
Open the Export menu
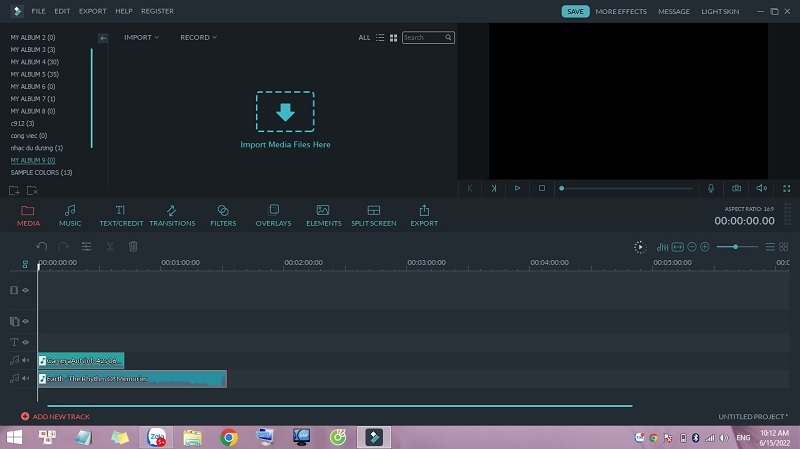[x=92, y=11]
